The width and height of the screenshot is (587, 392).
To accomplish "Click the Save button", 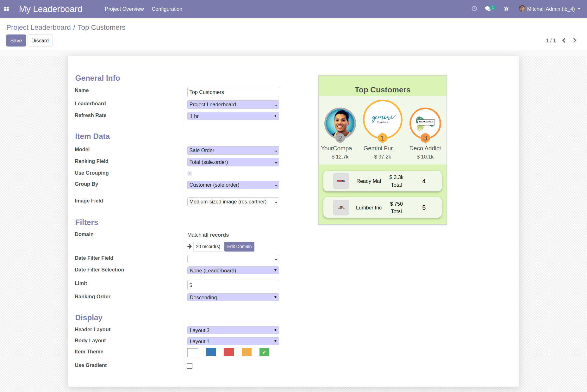I will coord(16,40).
